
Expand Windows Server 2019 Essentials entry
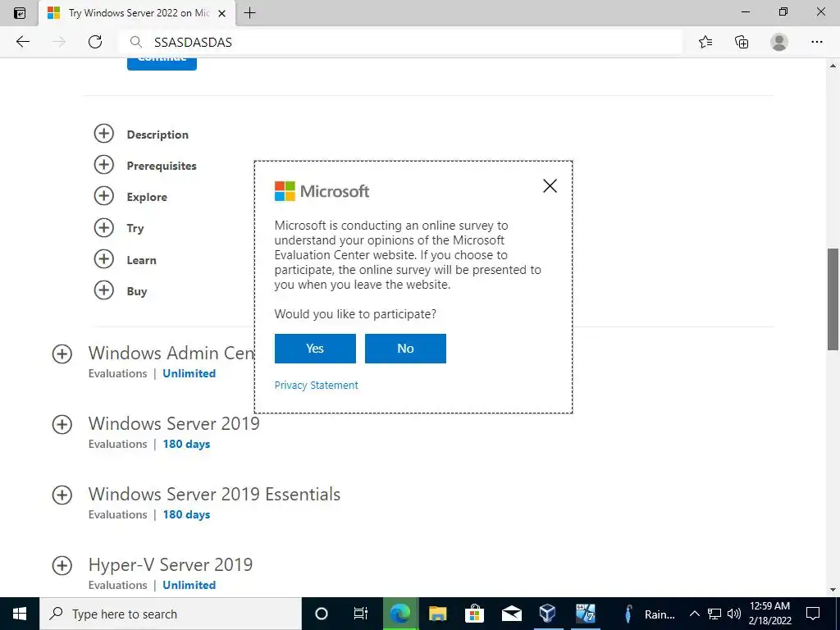coord(62,495)
